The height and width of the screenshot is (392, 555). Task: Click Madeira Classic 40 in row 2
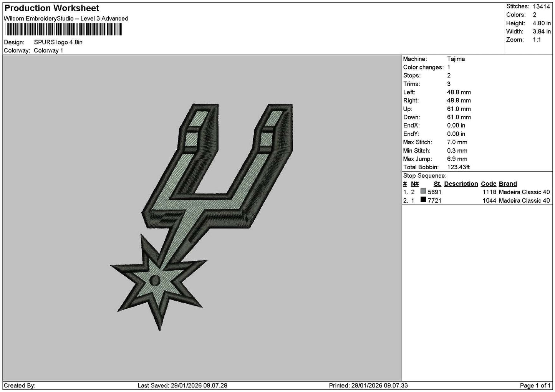coord(524,200)
